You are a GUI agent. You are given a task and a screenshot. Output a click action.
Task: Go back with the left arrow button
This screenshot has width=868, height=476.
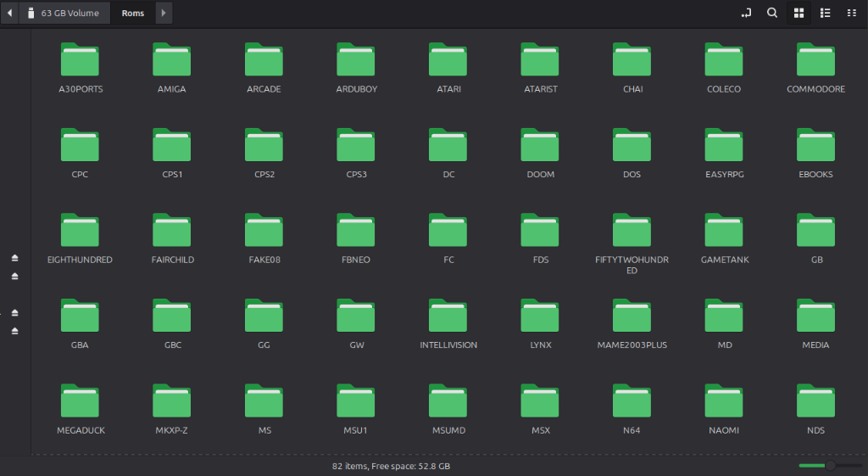pos(10,13)
